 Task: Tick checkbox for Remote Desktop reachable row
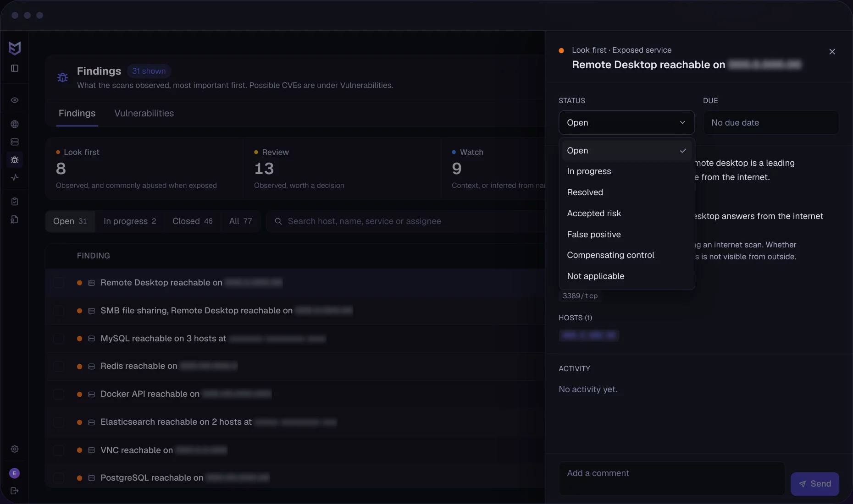coord(59,283)
